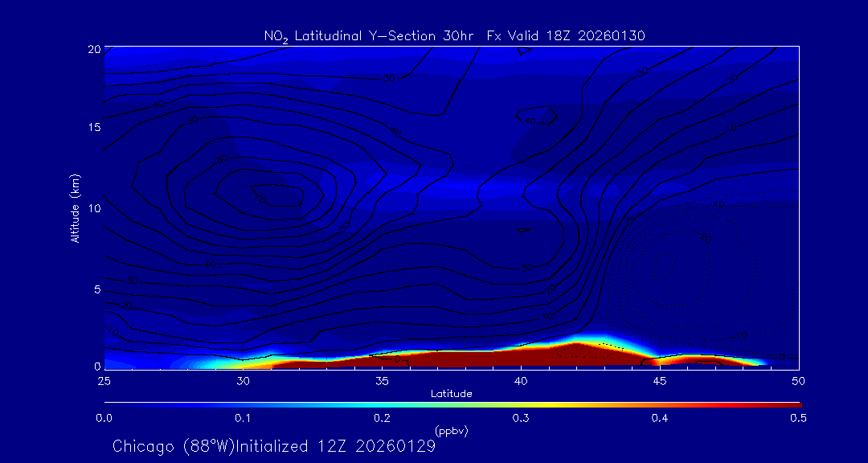The width and height of the screenshot is (868, 463).
Task: Click latitude axis tick label 45
Action: 660,381
